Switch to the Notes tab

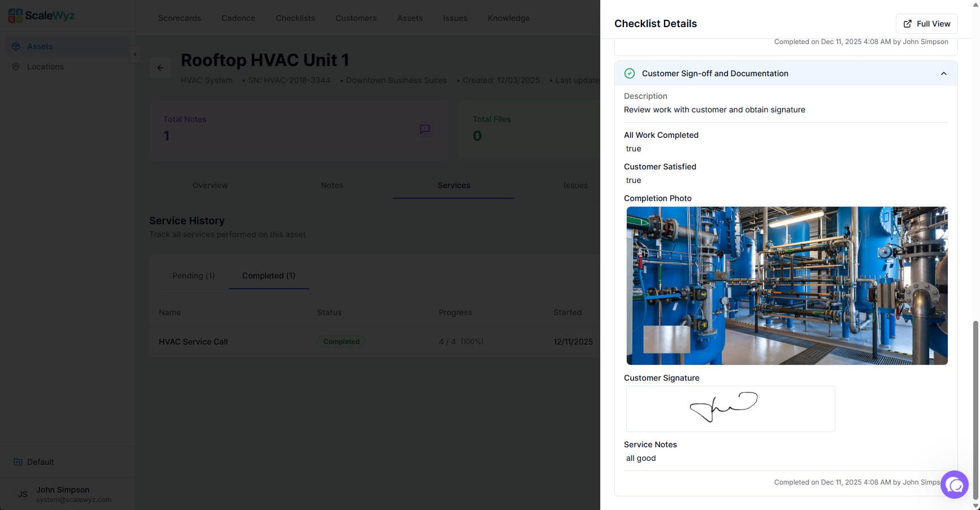[332, 185]
